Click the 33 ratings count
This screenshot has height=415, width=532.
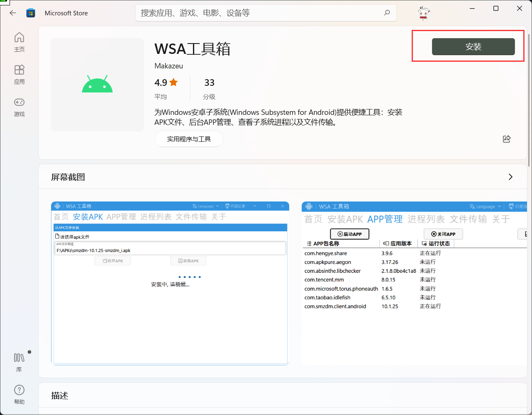[209, 83]
